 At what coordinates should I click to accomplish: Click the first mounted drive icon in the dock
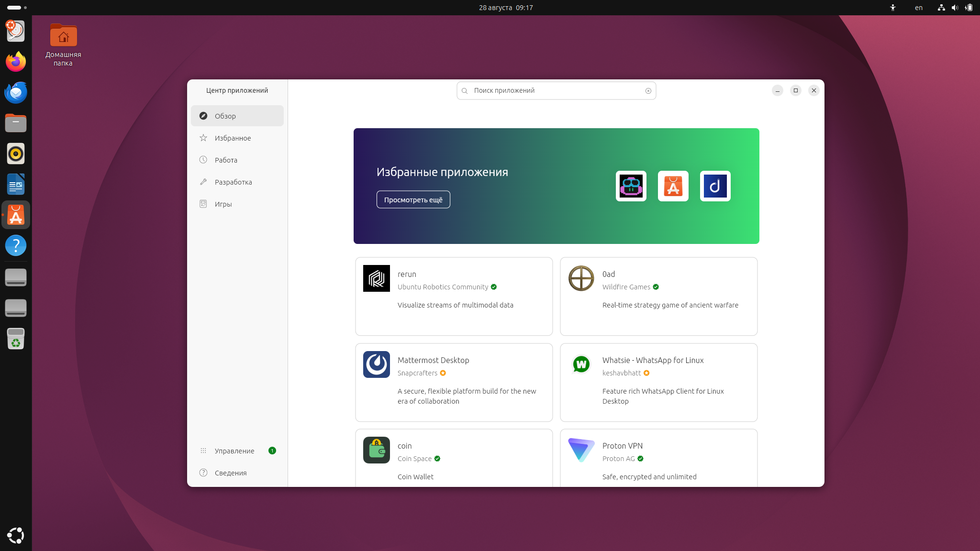[x=16, y=277]
